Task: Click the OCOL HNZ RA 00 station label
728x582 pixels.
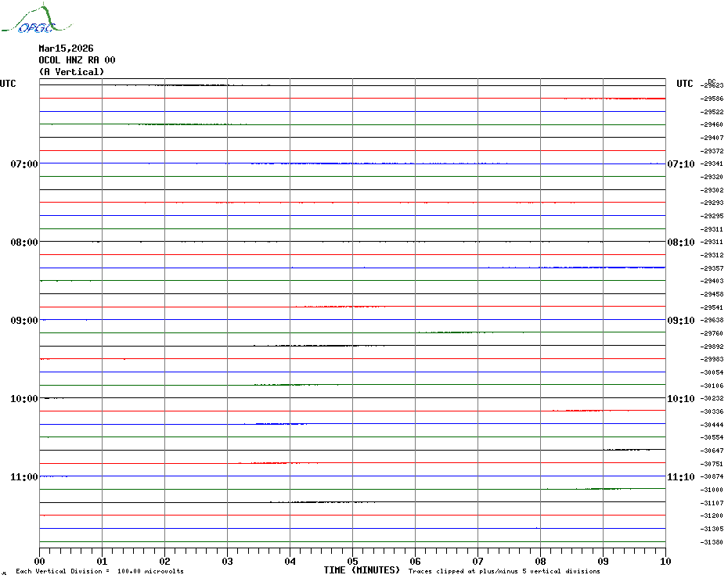Action: pos(77,60)
